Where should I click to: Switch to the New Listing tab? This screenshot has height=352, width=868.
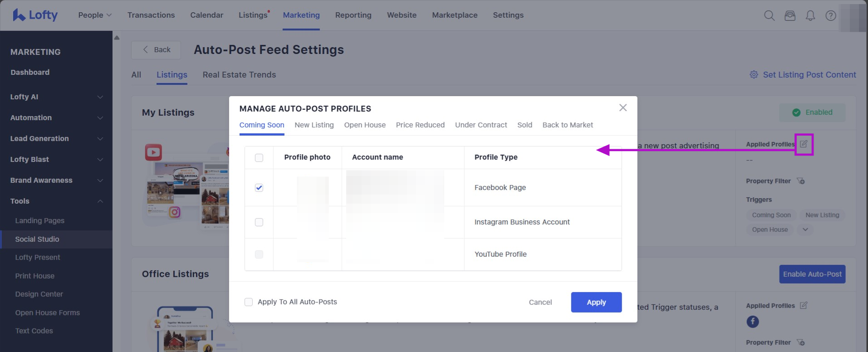(x=314, y=125)
